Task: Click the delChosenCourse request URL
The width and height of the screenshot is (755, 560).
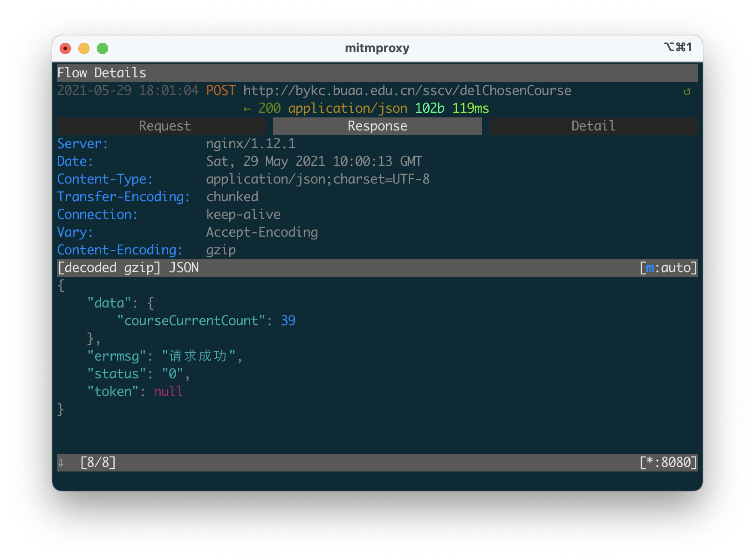Action: pos(407,91)
